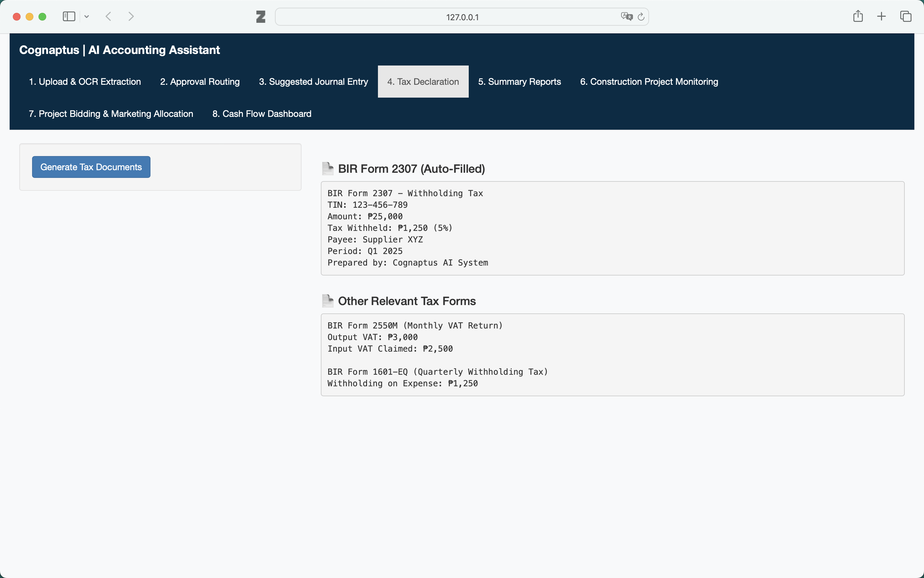924x578 pixels.
Task: Click the Cognaptus AI Accounting Assistant title
Action: pyautogui.click(x=119, y=50)
